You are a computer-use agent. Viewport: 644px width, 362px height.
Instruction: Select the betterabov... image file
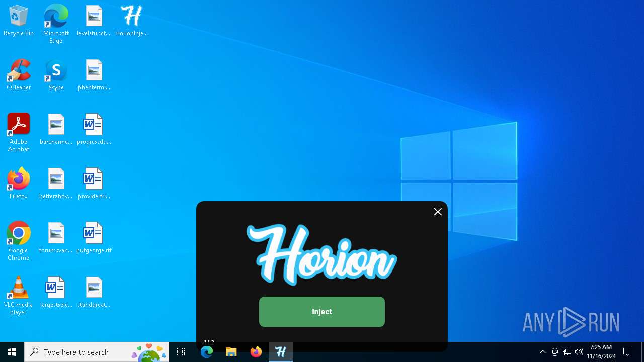56,184
